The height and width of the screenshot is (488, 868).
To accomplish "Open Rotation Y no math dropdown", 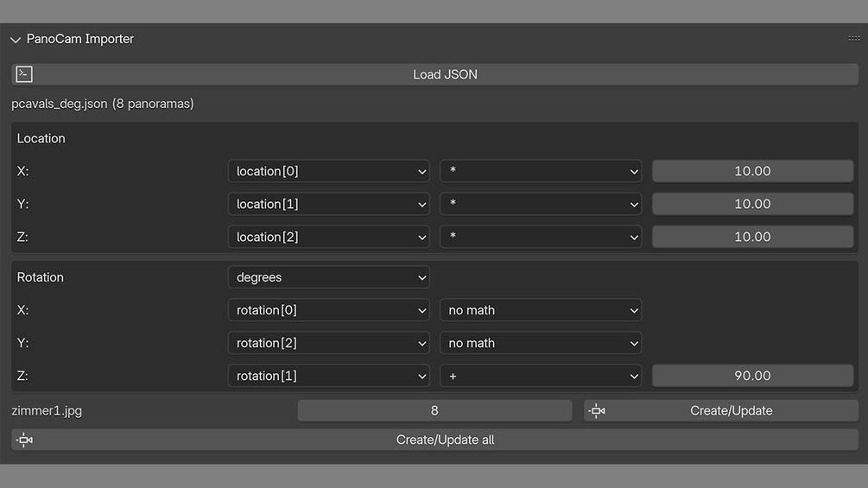I will tap(541, 343).
